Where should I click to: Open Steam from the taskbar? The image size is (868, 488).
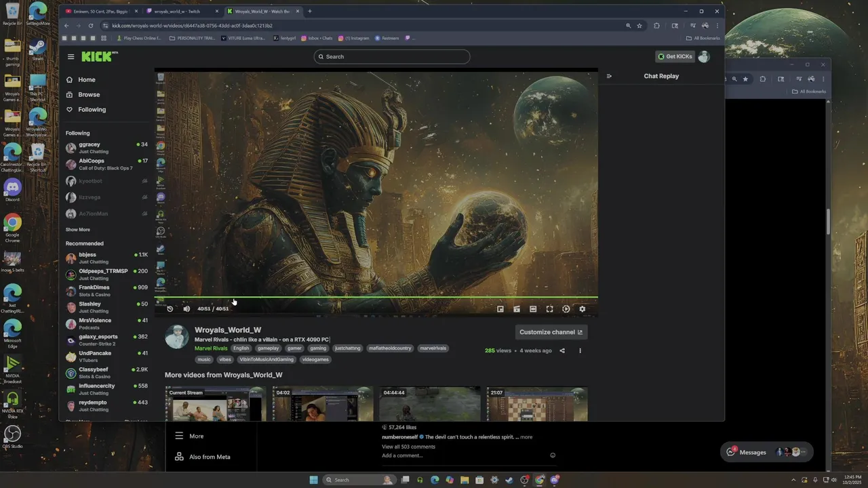tap(509, 480)
